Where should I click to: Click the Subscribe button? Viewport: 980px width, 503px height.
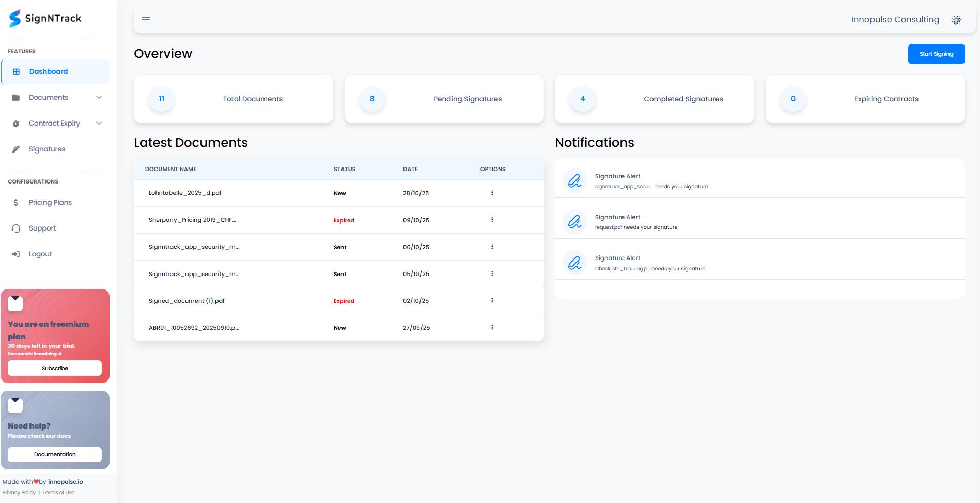tap(55, 368)
